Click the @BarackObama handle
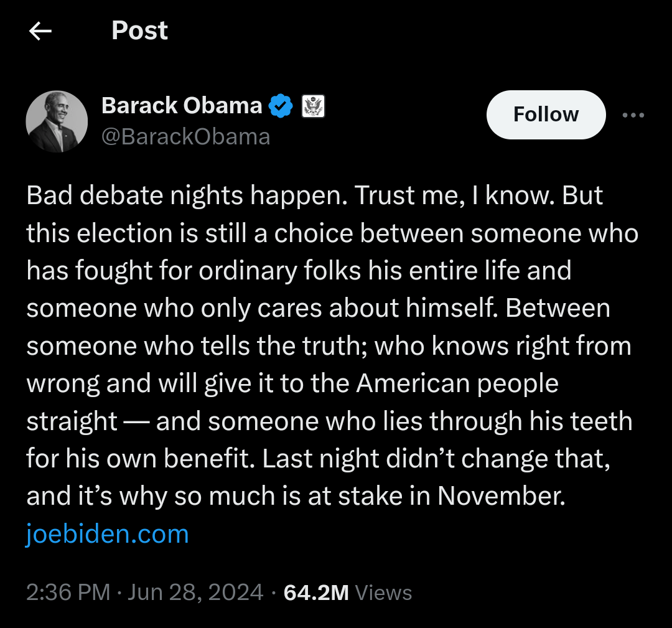The width and height of the screenshot is (672, 628). point(185,136)
